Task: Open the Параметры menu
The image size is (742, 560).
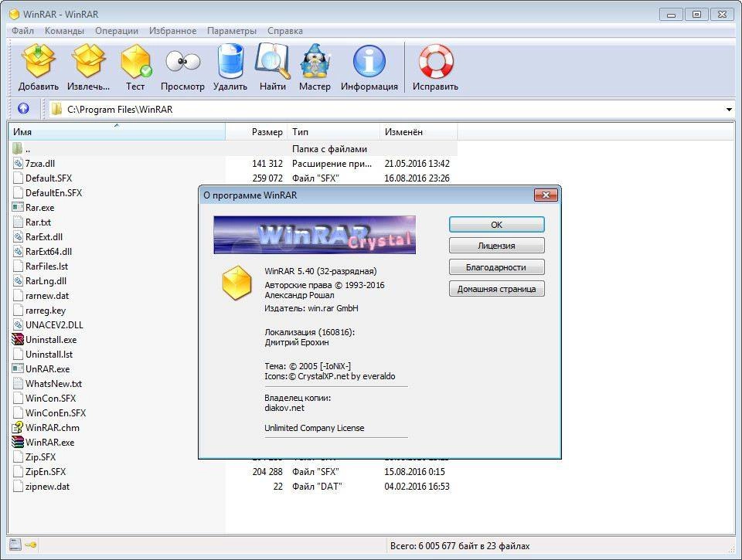Action: click(232, 31)
